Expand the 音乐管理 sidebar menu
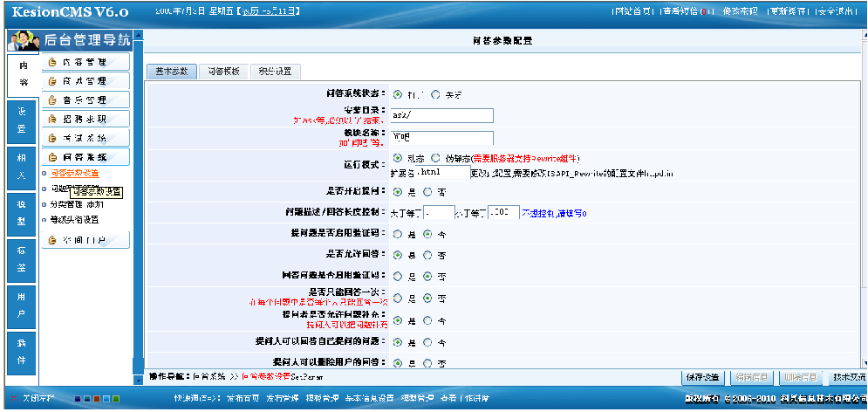Viewport: 868px width, 412px height. [85, 100]
